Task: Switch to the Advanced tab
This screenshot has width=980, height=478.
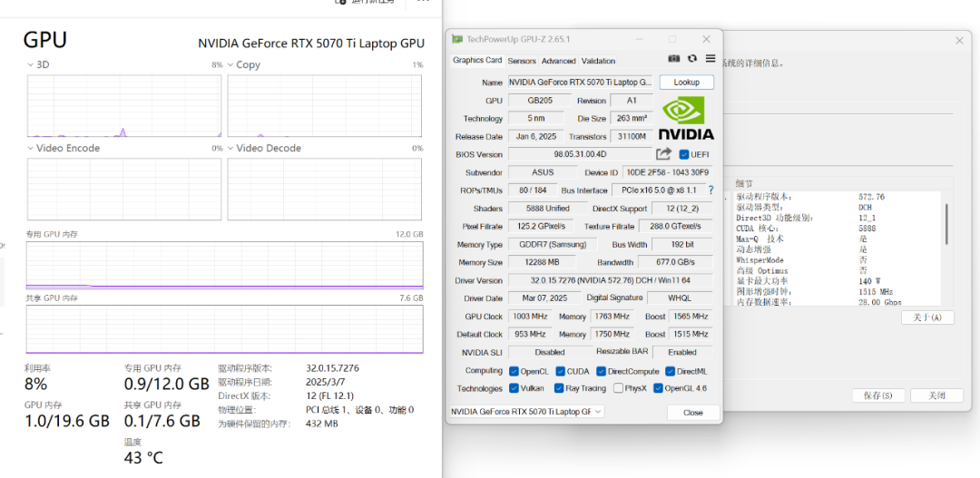Action: click(558, 61)
